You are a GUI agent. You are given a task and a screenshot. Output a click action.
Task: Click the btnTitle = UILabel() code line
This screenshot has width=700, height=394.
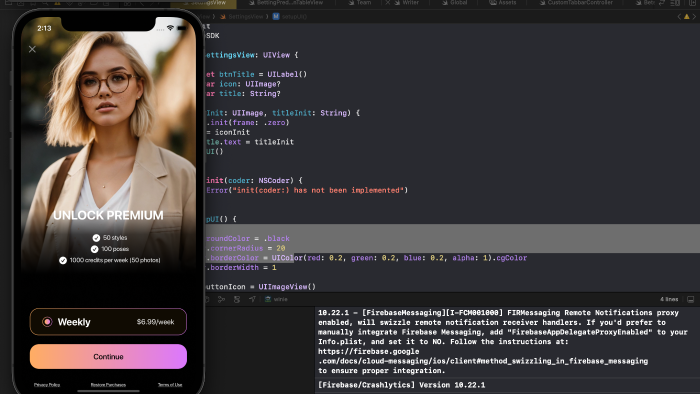pyautogui.click(x=257, y=75)
